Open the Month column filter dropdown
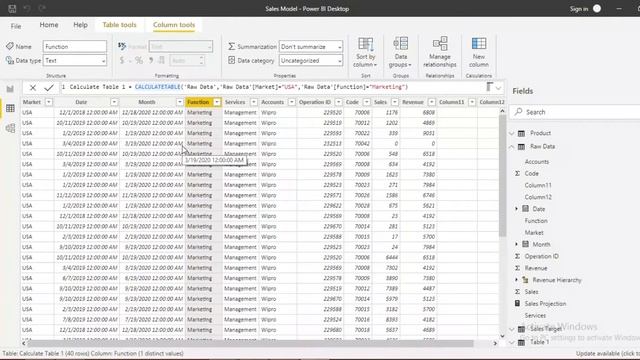The width and height of the screenshot is (640, 360). (x=180, y=102)
